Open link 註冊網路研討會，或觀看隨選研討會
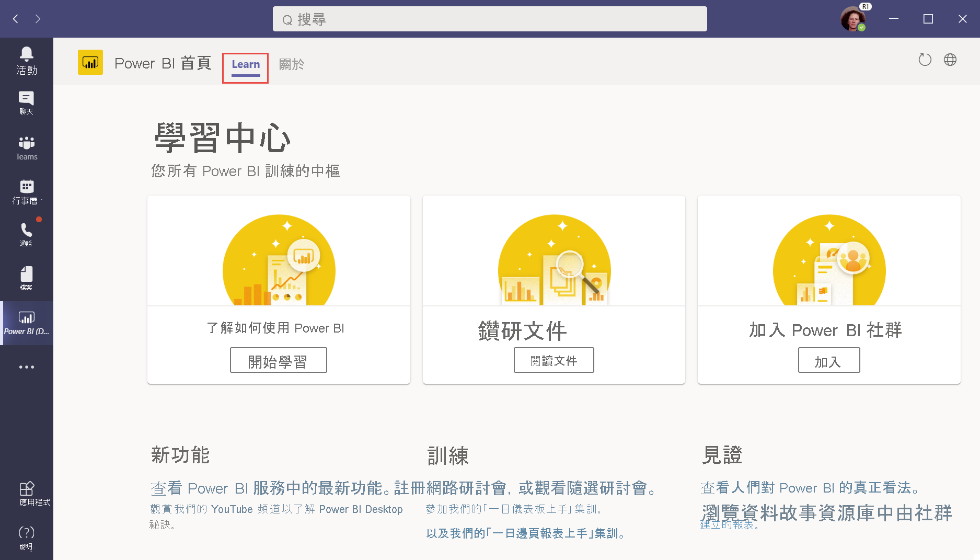The height and width of the screenshot is (560, 980). point(526,488)
